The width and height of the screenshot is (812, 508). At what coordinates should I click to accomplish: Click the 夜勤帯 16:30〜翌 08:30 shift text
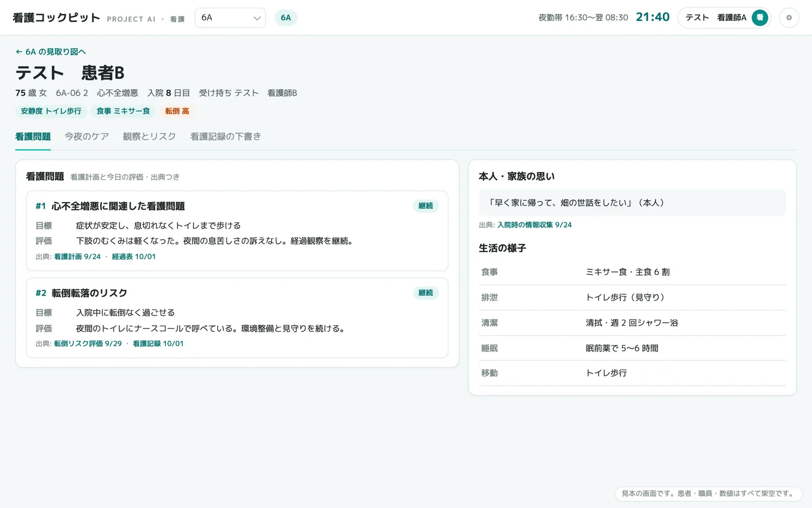point(583,18)
